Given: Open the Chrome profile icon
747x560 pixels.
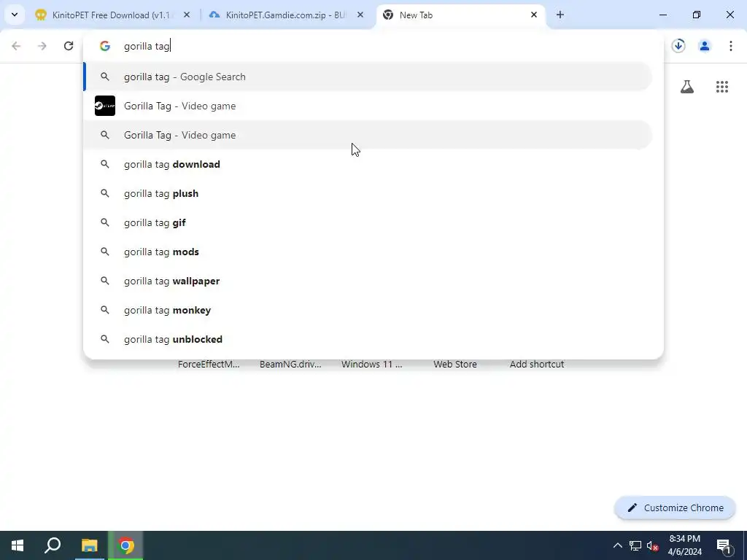Looking at the screenshot, I should click(705, 46).
